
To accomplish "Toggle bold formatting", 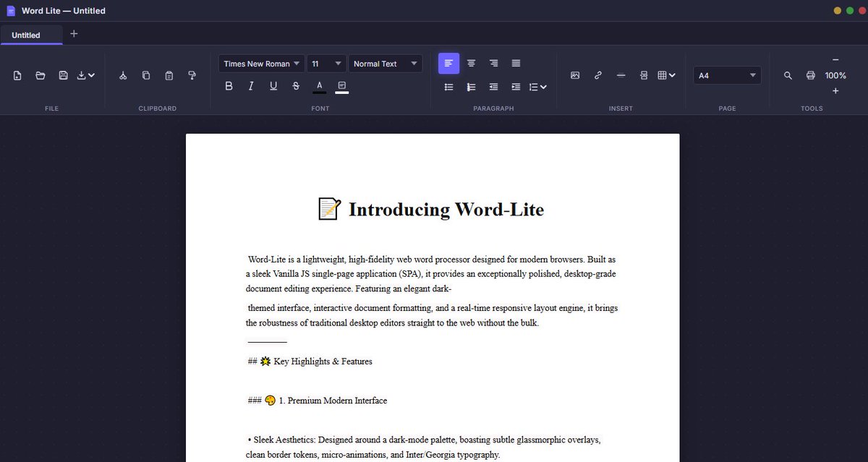I will [x=229, y=86].
